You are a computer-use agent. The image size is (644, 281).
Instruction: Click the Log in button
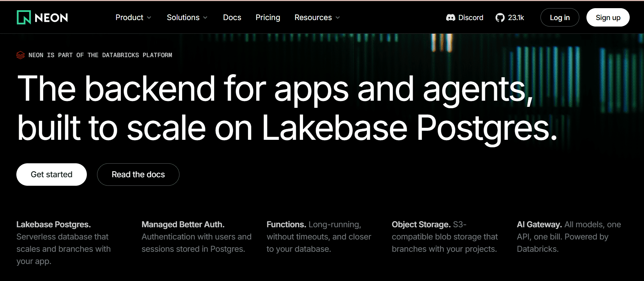[x=560, y=17]
